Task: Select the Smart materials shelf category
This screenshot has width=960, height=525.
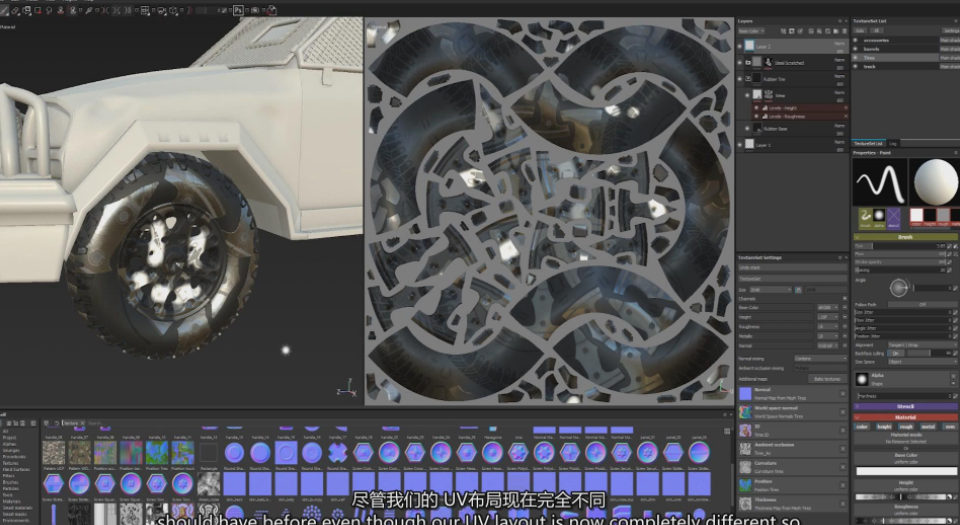Action: click(x=17, y=508)
